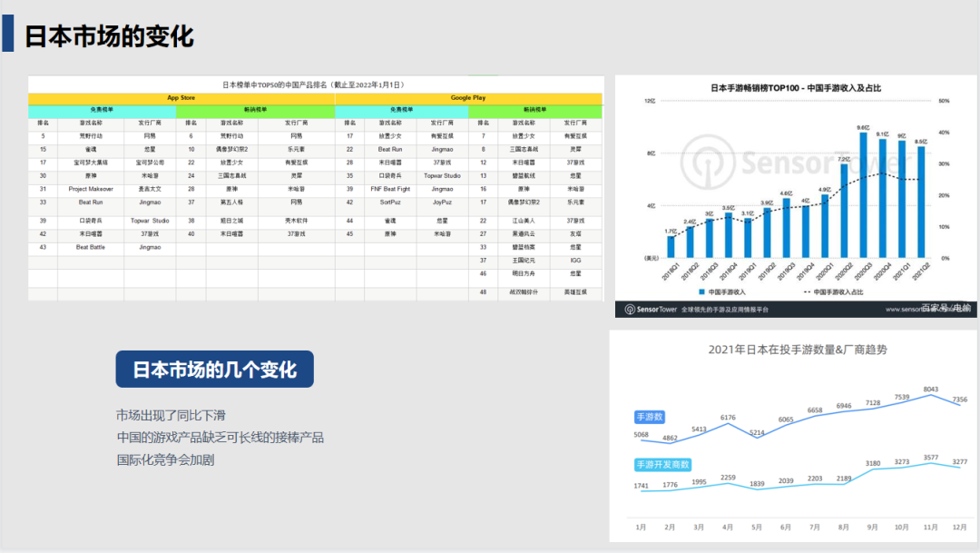980x553 pixels.
Task: Click the slide title 日本市场的变化
Action: coord(110,36)
